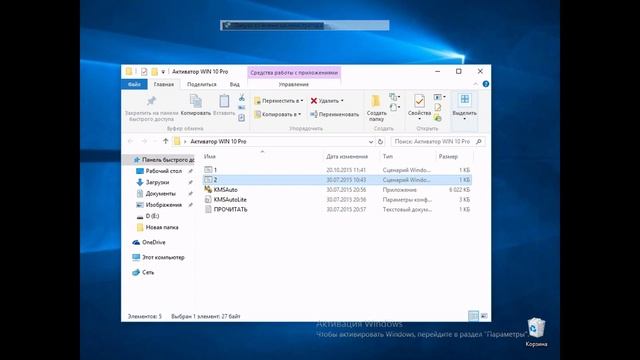
Task: Open the Customize Quick Access Toolbar arrow
Action: coord(163,72)
